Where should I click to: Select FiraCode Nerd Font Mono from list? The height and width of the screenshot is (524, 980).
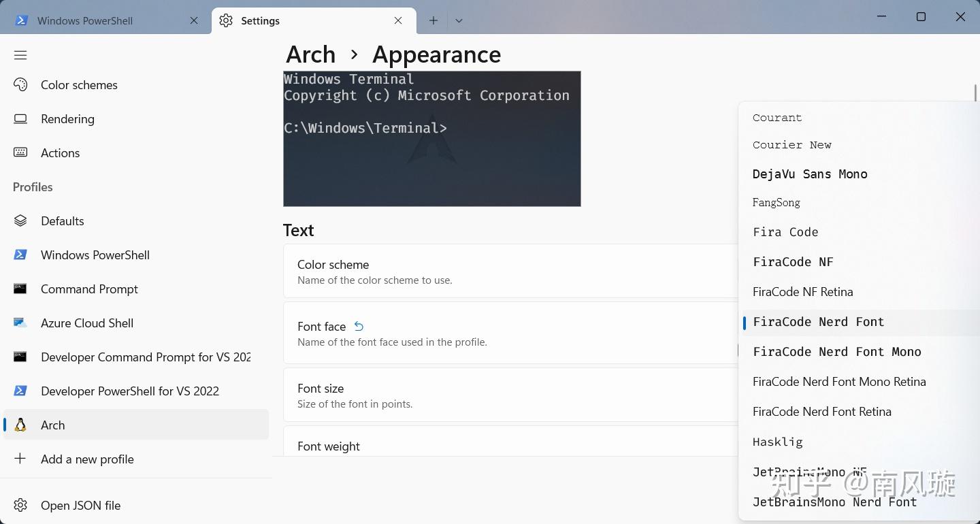coord(836,352)
